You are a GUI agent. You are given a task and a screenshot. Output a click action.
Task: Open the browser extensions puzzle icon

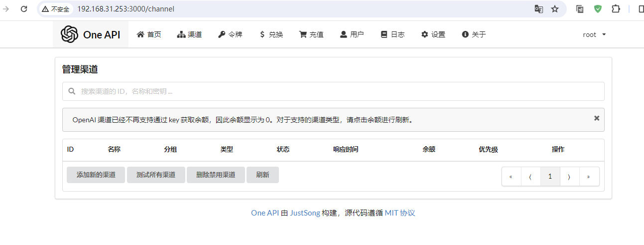coord(616,9)
